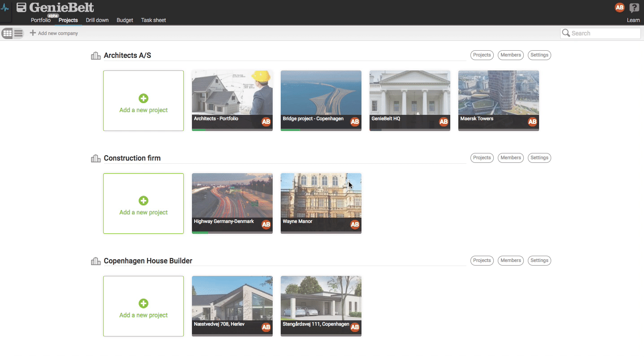Click AB avatar on Highway Germany-Denmark card

pos(266,224)
